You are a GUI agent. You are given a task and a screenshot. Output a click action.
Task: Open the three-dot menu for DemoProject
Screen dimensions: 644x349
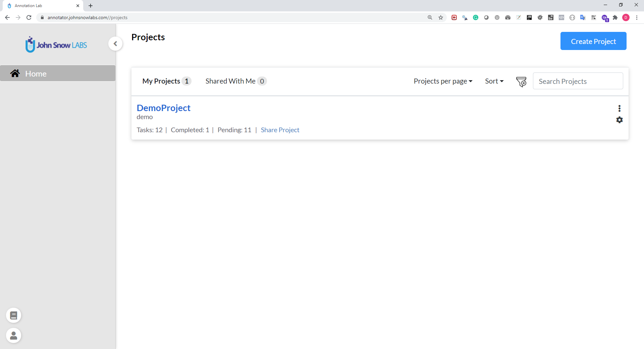620,108
